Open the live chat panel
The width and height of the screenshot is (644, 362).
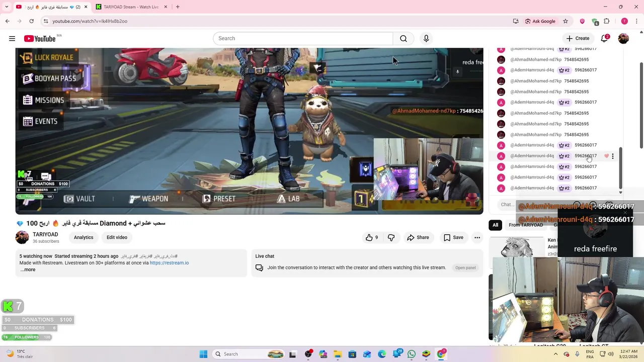465,267
